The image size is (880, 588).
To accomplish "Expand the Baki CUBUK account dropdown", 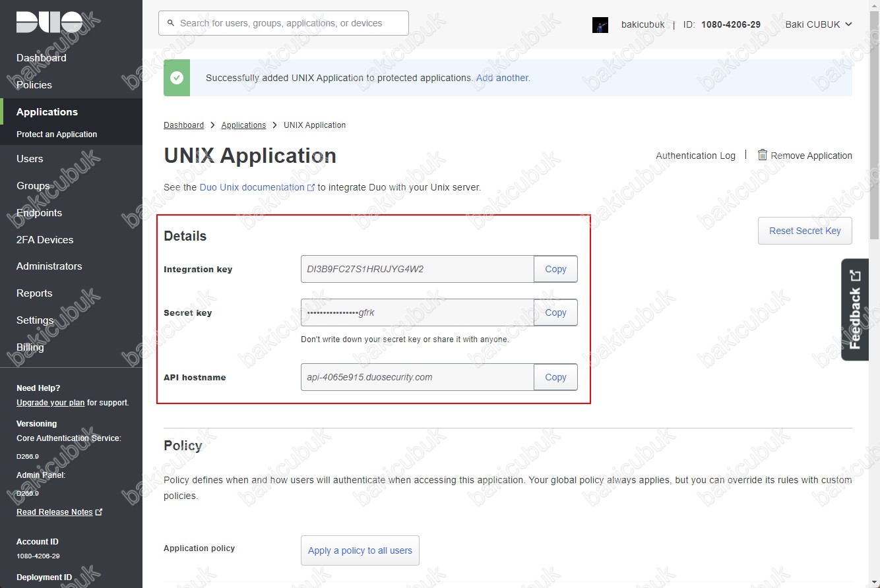I will click(x=819, y=24).
